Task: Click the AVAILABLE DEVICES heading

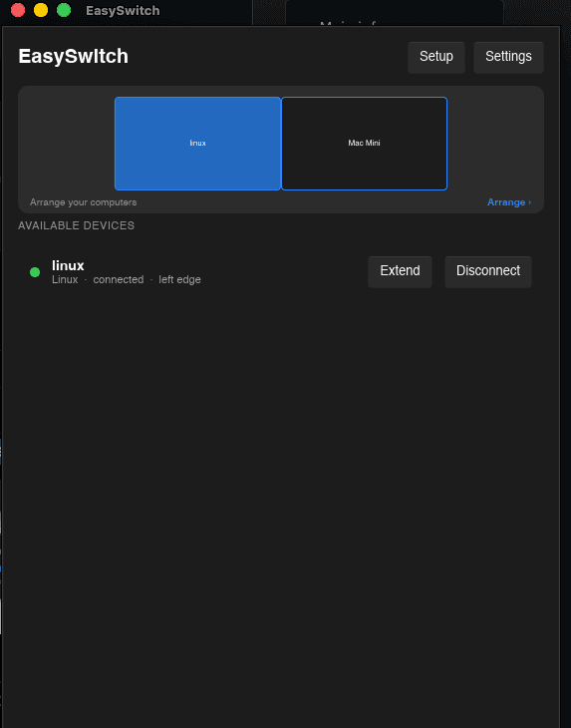Action: pyautogui.click(x=76, y=225)
